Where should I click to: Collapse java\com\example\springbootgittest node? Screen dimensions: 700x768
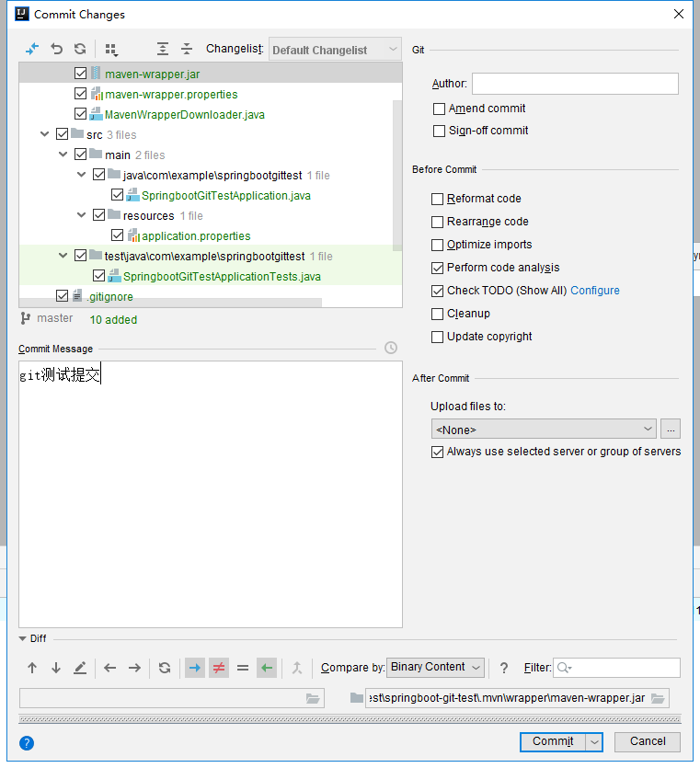coord(81,175)
